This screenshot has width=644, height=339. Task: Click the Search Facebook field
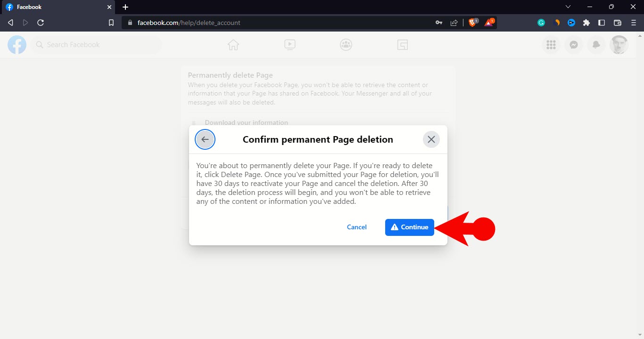pyautogui.click(x=97, y=45)
